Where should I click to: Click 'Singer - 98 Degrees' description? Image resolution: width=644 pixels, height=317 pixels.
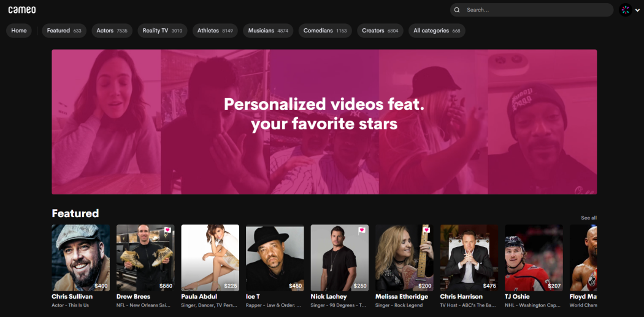pyautogui.click(x=338, y=305)
